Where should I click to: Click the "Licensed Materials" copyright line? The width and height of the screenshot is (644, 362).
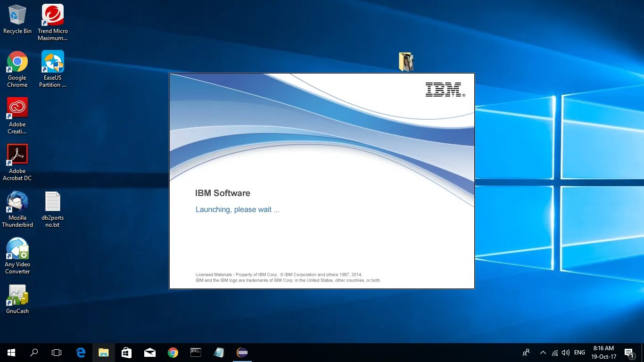[279, 274]
